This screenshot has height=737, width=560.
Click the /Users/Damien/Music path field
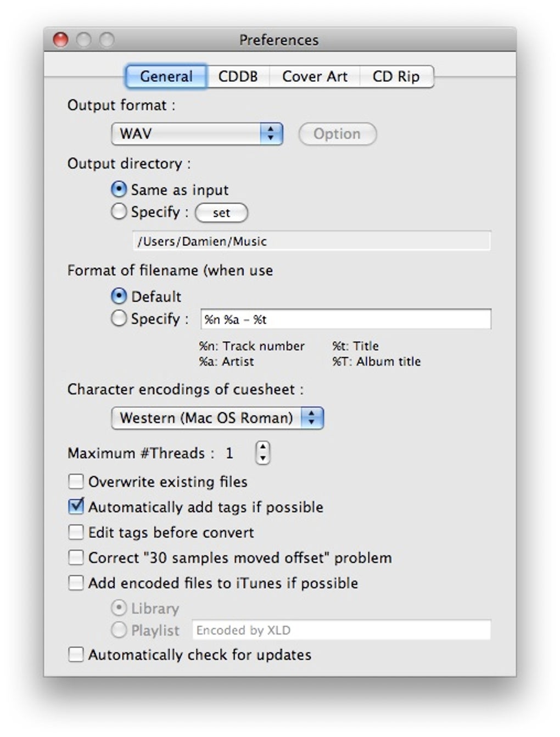[311, 241]
